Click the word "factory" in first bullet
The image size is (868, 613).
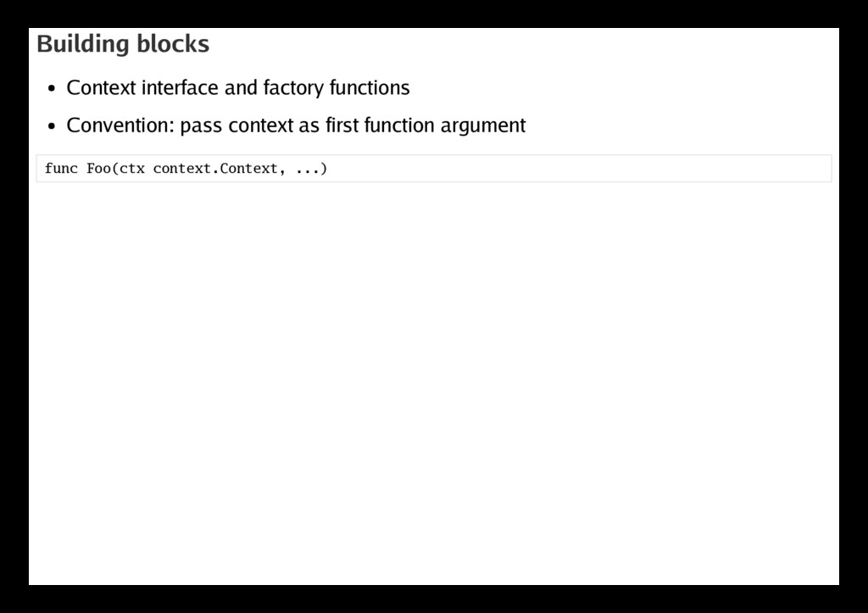pos(293,87)
